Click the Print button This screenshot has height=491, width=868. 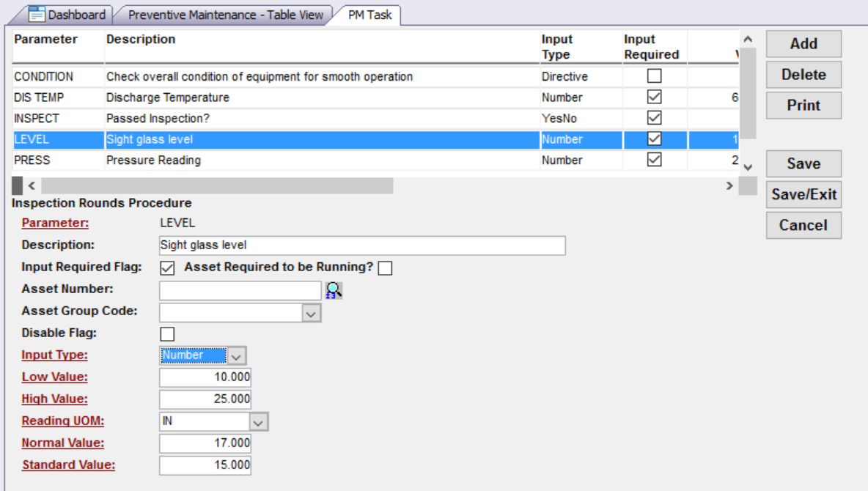[803, 106]
